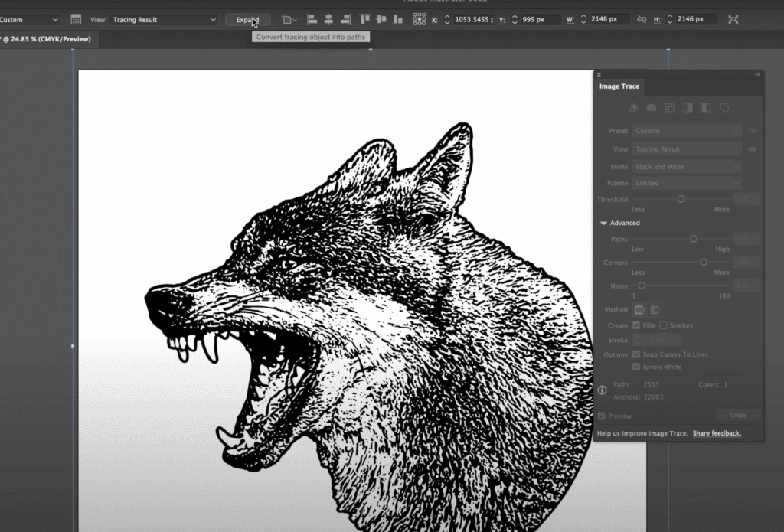784x532 pixels.
Task: Open the control bar View Tracing Result dropdown
Action: click(164, 19)
